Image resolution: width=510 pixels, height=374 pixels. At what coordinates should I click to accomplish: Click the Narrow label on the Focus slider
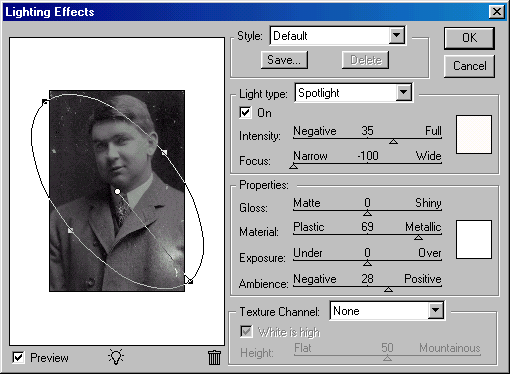[310, 156]
